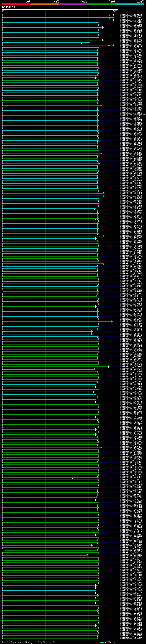The width and height of the screenshot is (146, 644).
Task: Select hit UniRef100_B3QHX0
Action: 131,557
